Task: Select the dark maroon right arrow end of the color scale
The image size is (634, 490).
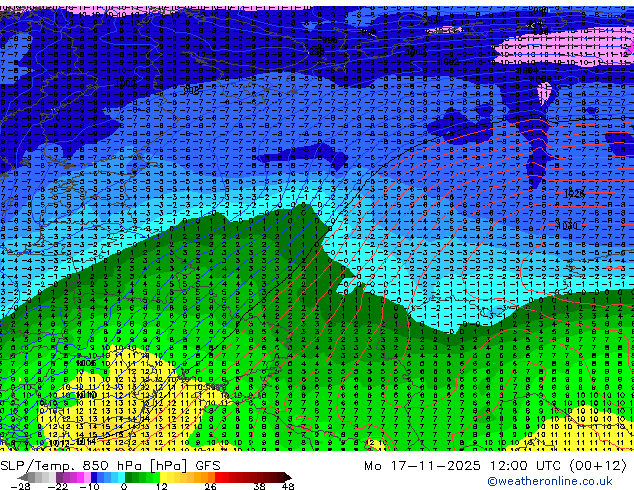Action: (287, 477)
